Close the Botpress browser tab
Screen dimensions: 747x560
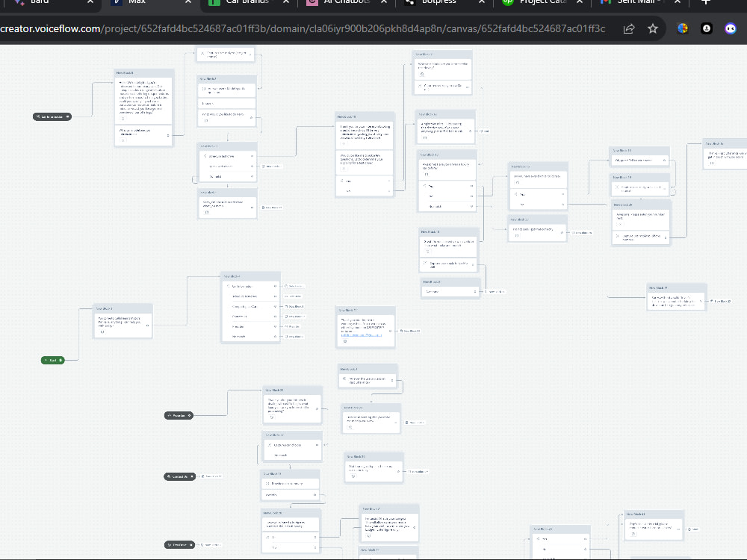[x=482, y=2]
